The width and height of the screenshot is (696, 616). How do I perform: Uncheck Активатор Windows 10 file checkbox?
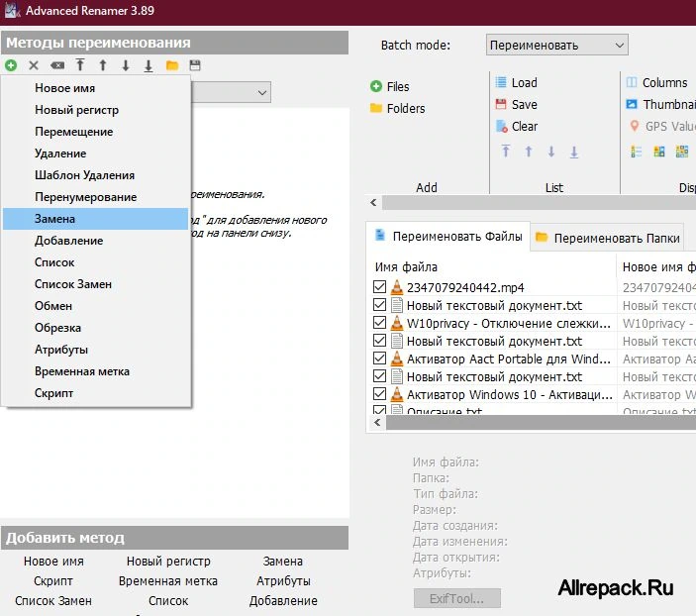379,393
